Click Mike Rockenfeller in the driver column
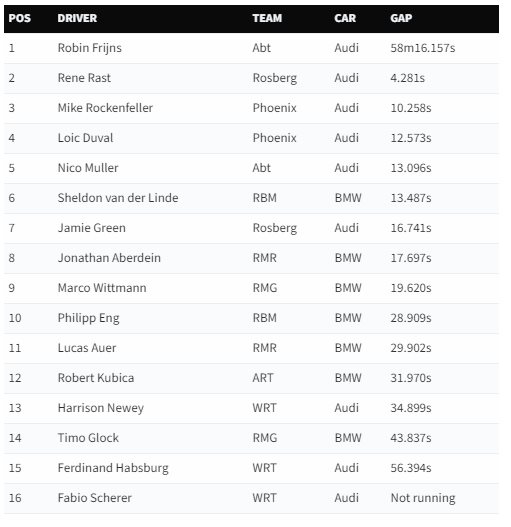Screen dimensions: 511x527 pyautogui.click(x=105, y=108)
